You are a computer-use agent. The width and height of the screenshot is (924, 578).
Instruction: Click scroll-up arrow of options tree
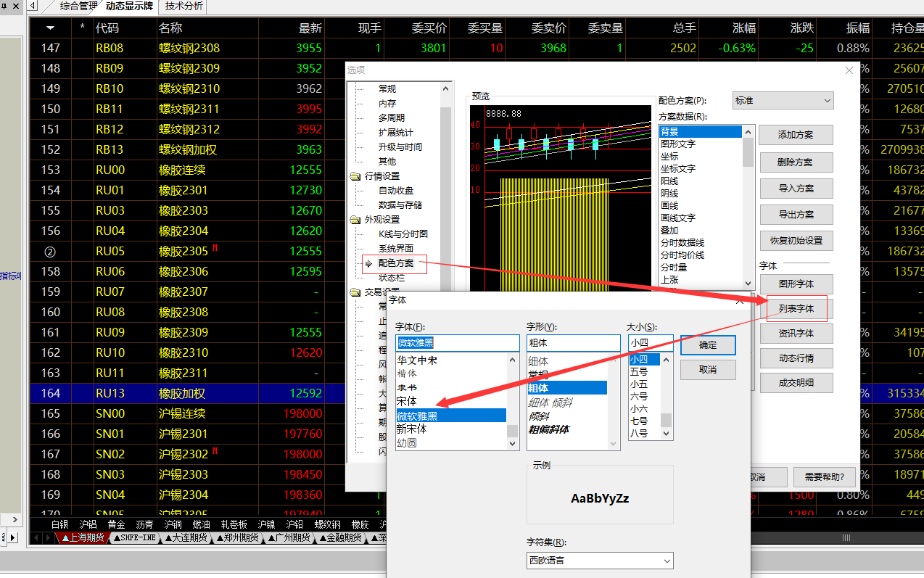coord(446,88)
